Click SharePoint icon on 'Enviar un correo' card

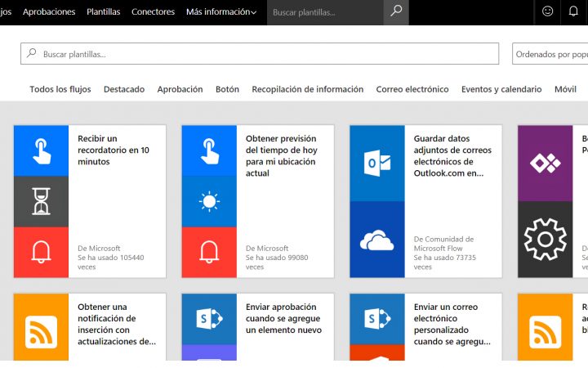[x=377, y=319]
